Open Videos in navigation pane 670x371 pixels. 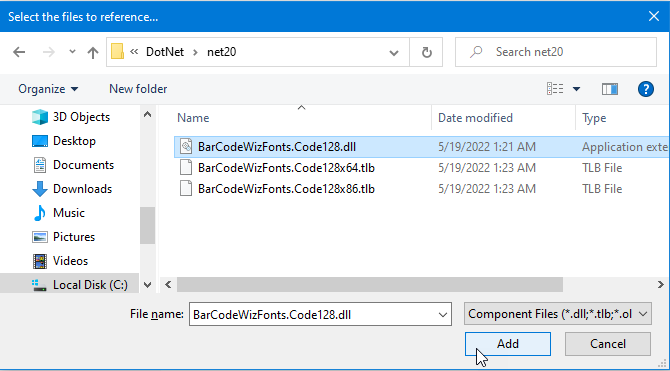pyautogui.click(x=70, y=261)
